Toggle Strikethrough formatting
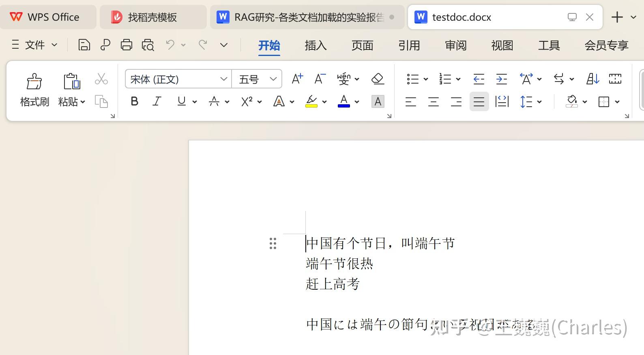 point(214,101)
